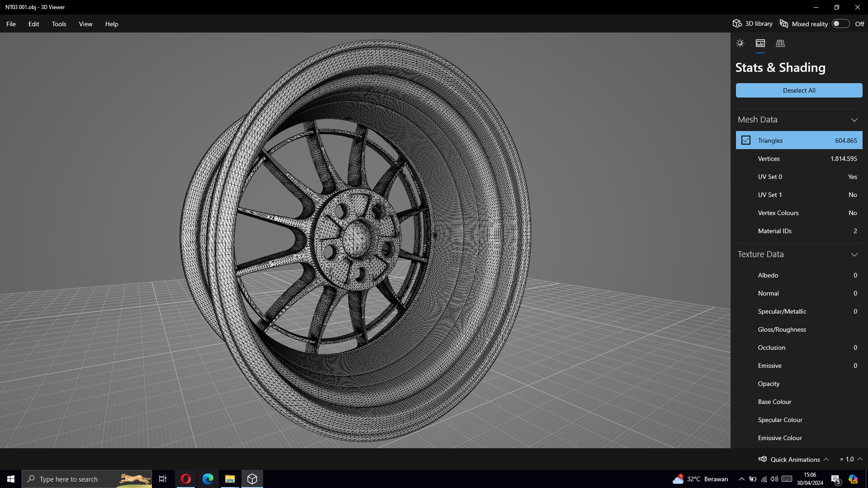Click the Quick Animations label
This screenshot has width=868, height=488.
click(795, 460)
